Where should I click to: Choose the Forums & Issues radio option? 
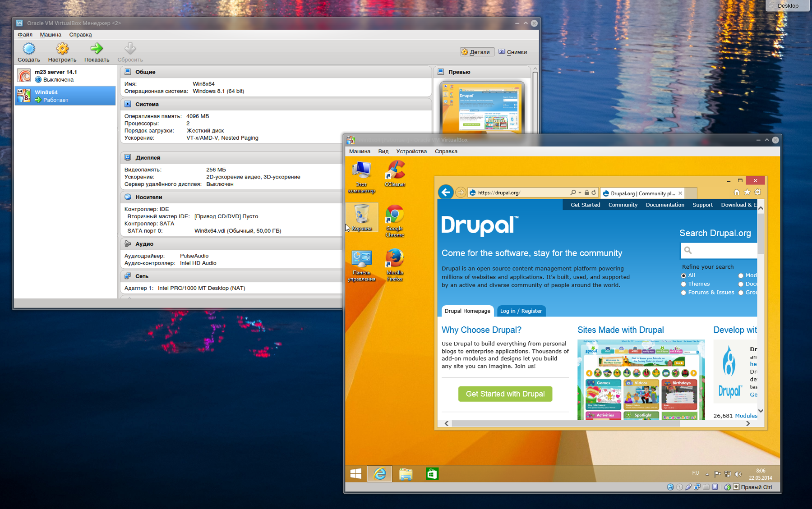(683, 293)
